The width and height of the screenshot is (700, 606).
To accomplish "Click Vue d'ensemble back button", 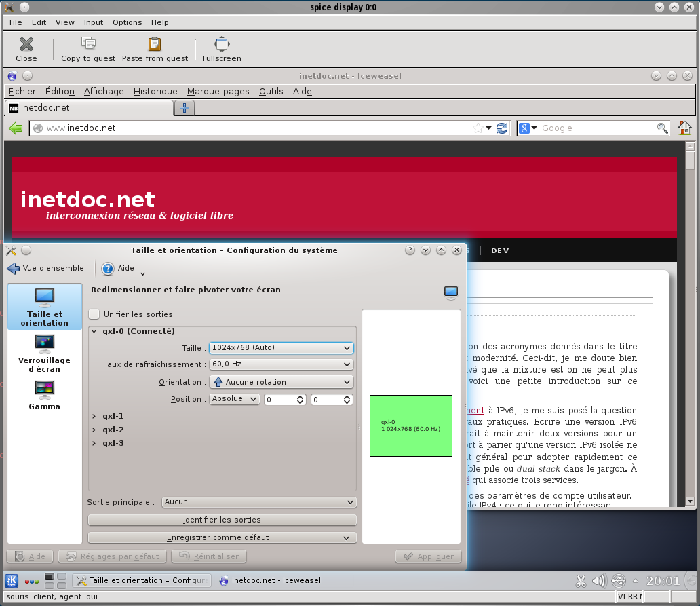I will (x=45, y=268).
